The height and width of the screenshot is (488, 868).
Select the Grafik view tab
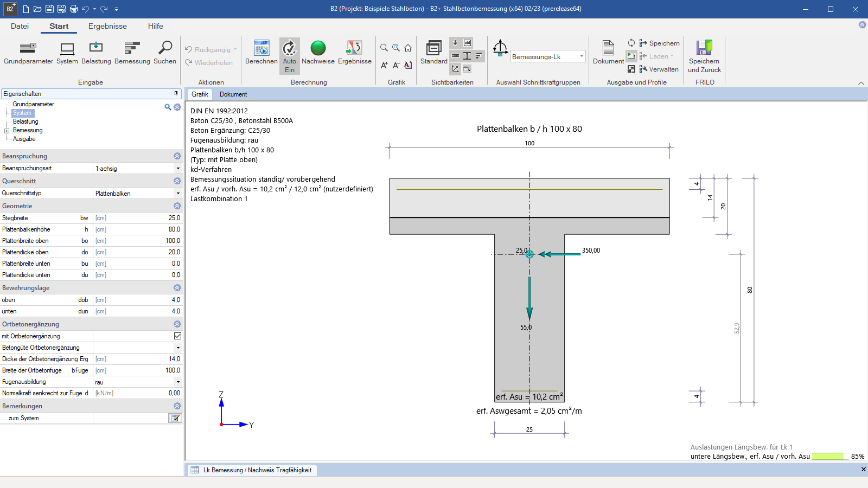(x=200, y=94)
